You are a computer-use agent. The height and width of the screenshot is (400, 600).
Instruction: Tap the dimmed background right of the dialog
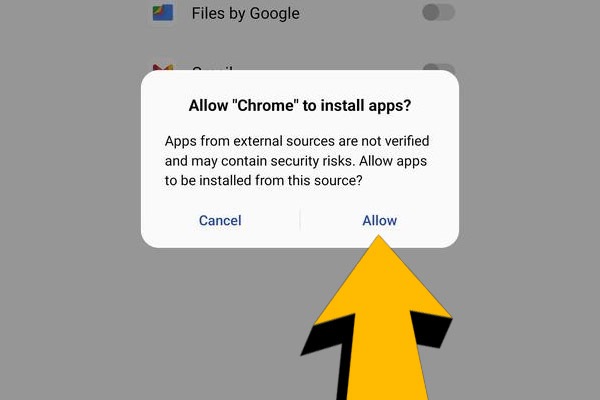530,159
